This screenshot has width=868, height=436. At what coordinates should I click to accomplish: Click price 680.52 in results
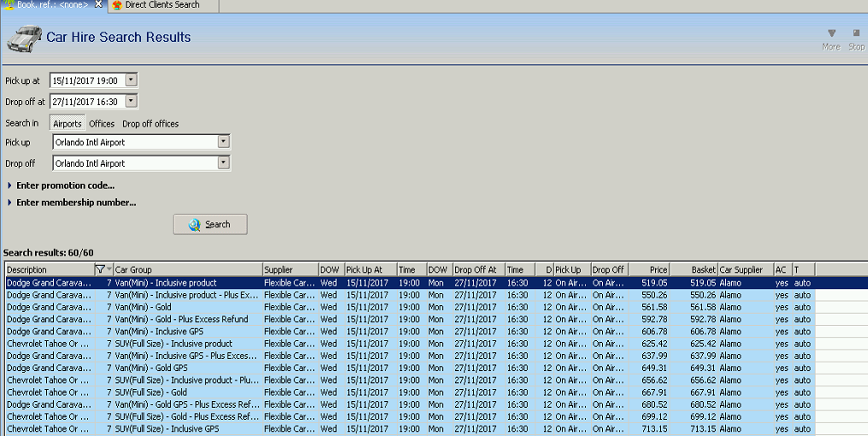(x=654, y=404)
